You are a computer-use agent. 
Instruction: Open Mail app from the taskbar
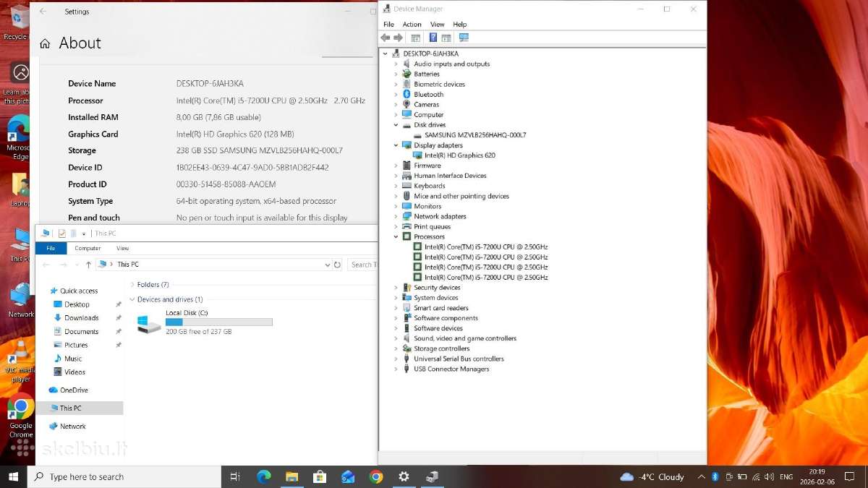coord(348,476)
